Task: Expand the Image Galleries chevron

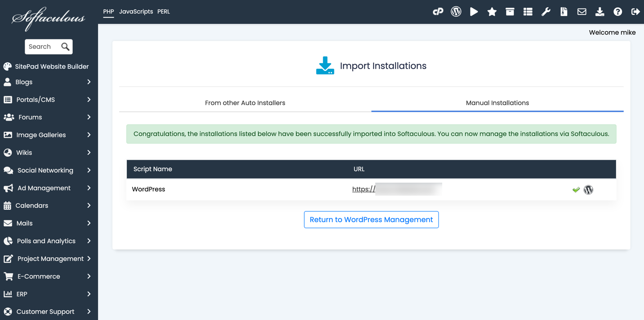Action: click(x=89, y=135)
